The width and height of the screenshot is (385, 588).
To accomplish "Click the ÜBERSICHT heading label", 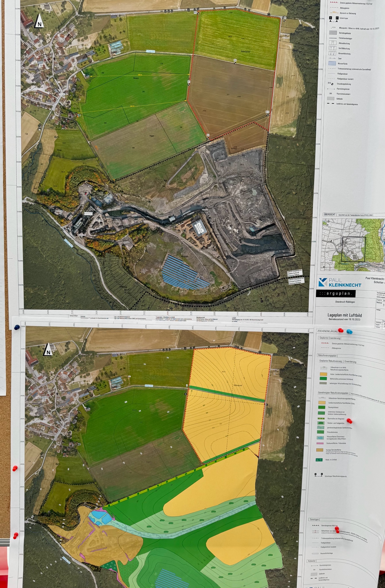I will (330, 215).
